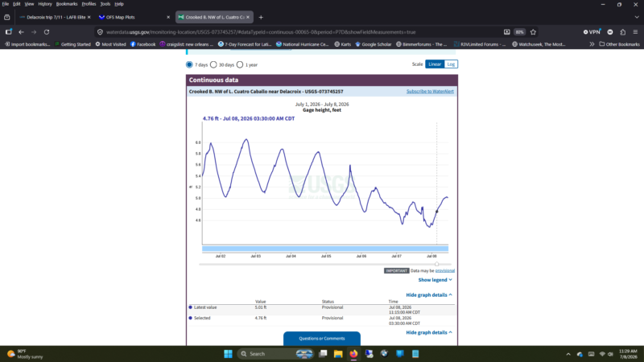Open the Facebook bookmark

click(x=143, y=44)
